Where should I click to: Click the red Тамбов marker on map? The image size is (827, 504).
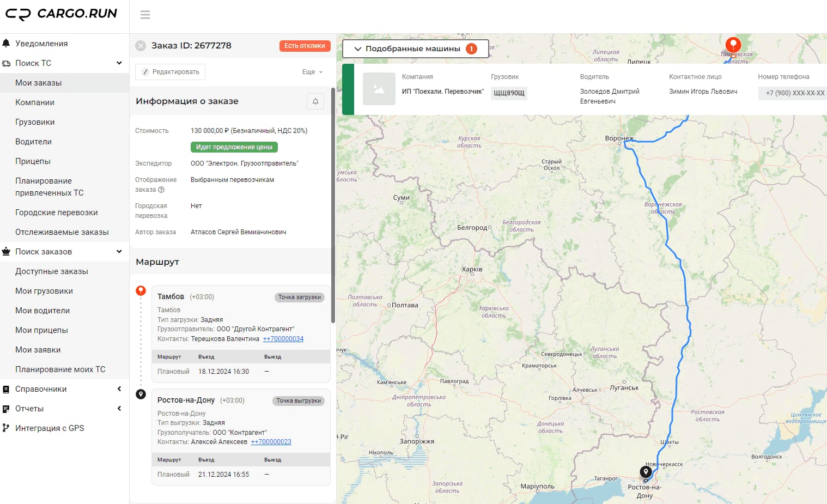click(733, 45)
